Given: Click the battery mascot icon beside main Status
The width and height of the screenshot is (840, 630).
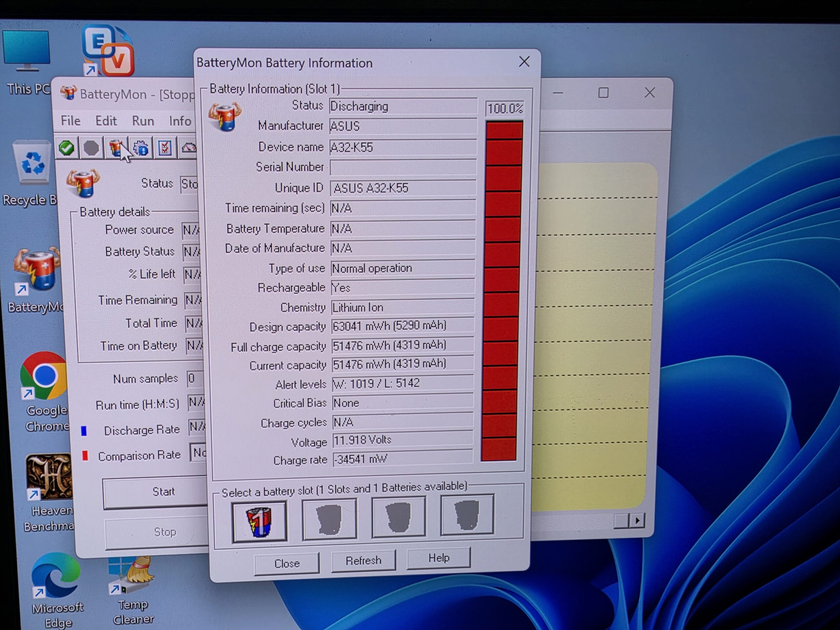Looking at the screenshot, I should tap(83, 183).
